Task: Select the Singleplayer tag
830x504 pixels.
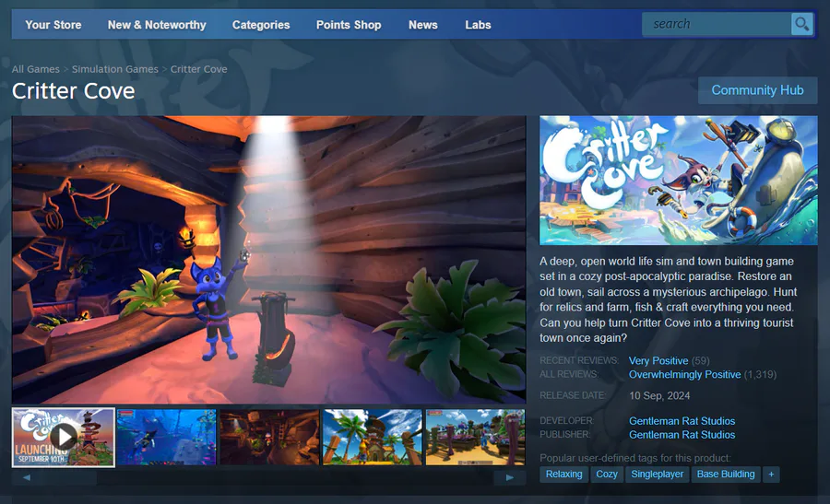Action: click(657, 475)
